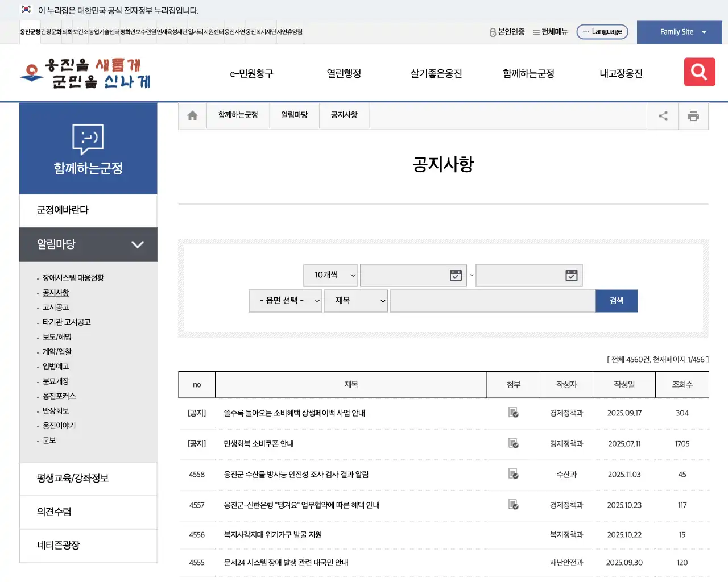This screenshot has width=728, height=582.
Task: Open the red search magnifier icon
Action: click(699, 72)
